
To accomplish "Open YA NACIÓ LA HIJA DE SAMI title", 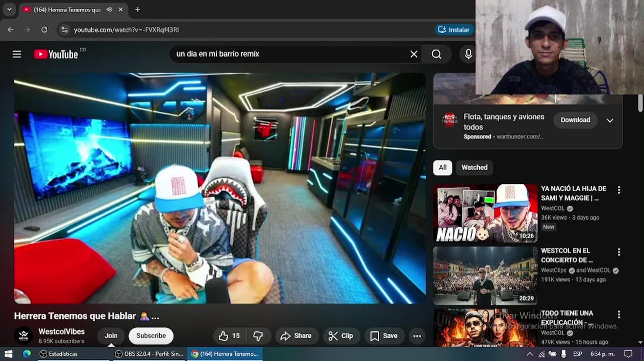I will click(573, 193).
